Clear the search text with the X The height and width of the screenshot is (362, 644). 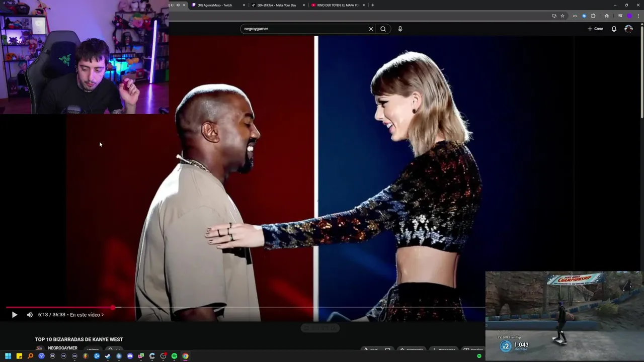pyautogui.click(x=371, y=29)
